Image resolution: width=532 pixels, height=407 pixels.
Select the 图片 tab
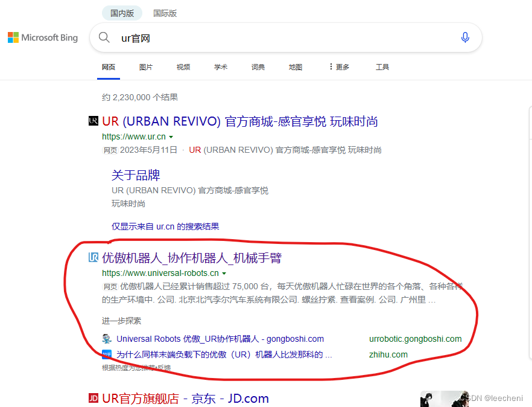point(146,67)
